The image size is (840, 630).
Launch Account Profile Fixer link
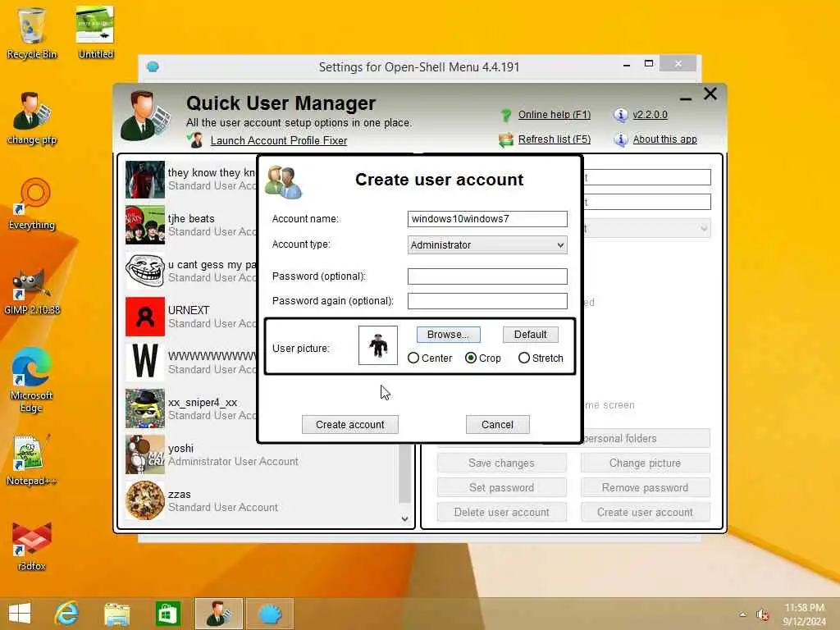pyautogui.click(x=279, y=140)
